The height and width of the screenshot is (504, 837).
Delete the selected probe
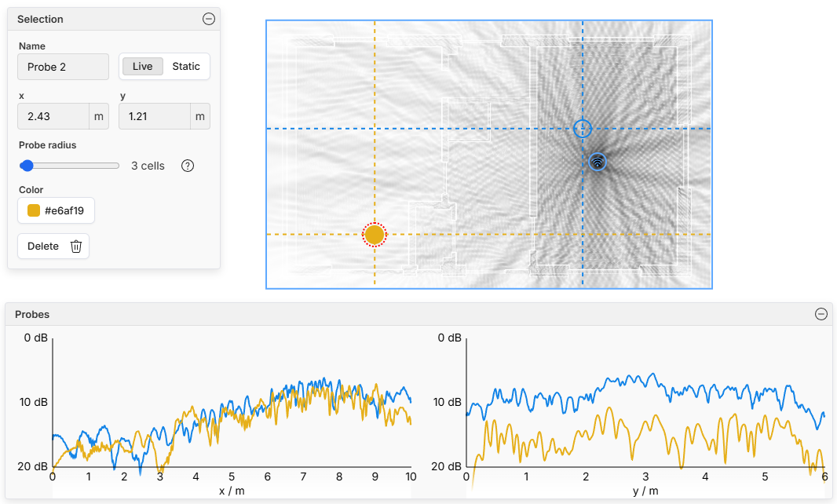click(x=53, y=247)
